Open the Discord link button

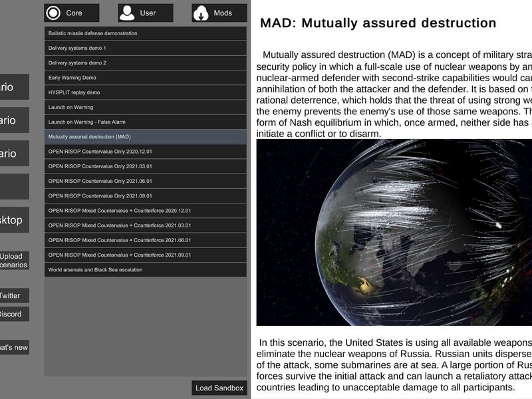coord(14,314)
